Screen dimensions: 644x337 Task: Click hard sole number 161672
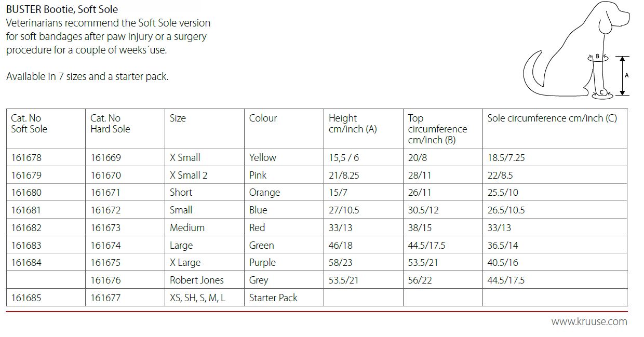[105, 210]
